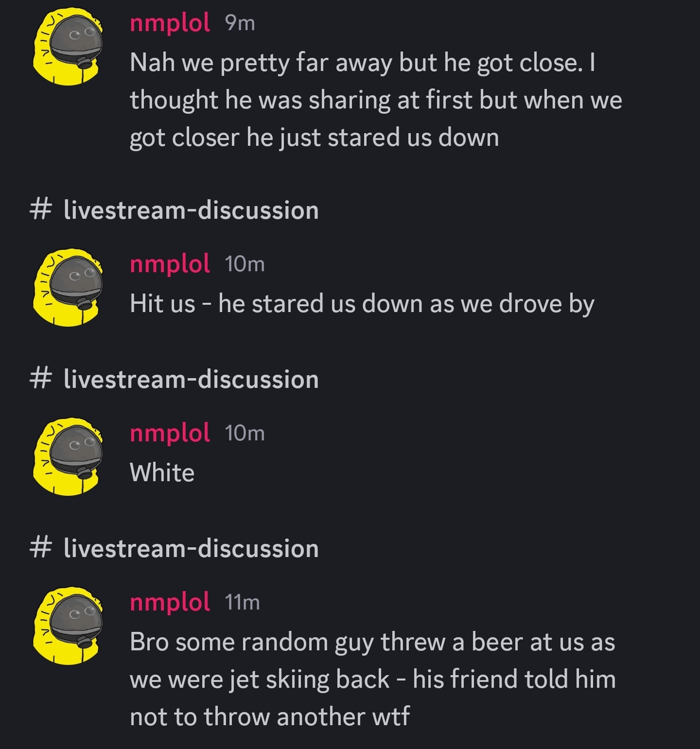The height and width of the screenshot is (749, 700).
Task: Jump to the 'White' message
Action: click(162, 472)
